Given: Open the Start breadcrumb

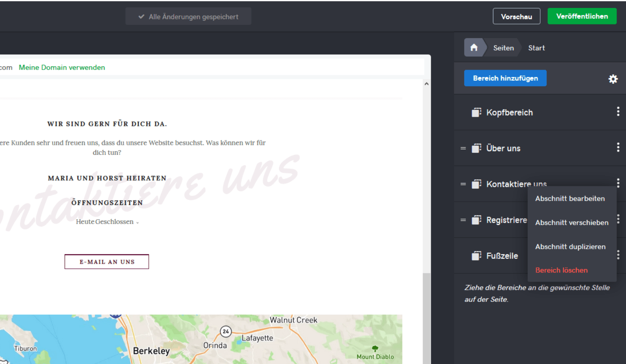Looking at the screenshot, I should [x=536, y=48].
